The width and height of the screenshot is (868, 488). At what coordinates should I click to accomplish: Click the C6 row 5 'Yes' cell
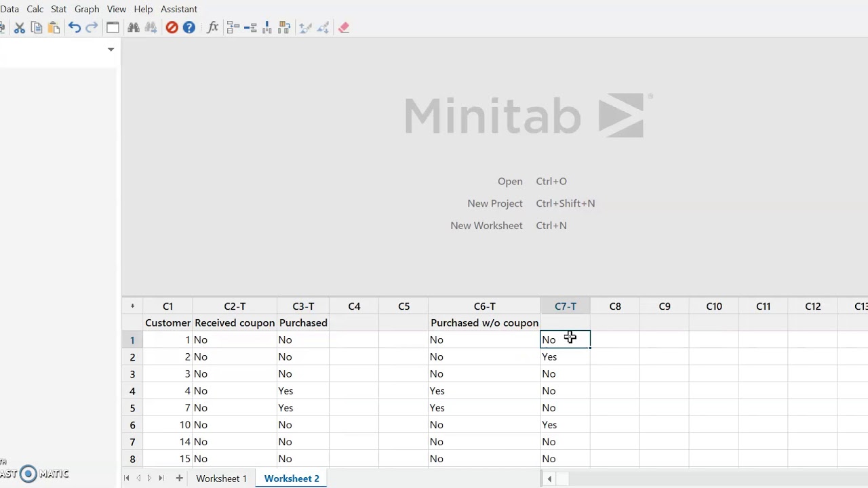(x=484, y=408)
